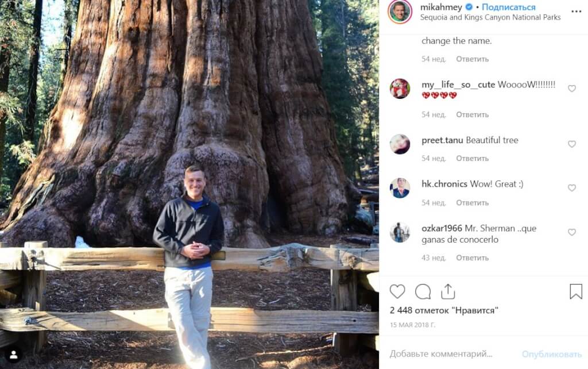Like the ozkar1966 comment
The image size is (588, 369).
tap(571, 232)
